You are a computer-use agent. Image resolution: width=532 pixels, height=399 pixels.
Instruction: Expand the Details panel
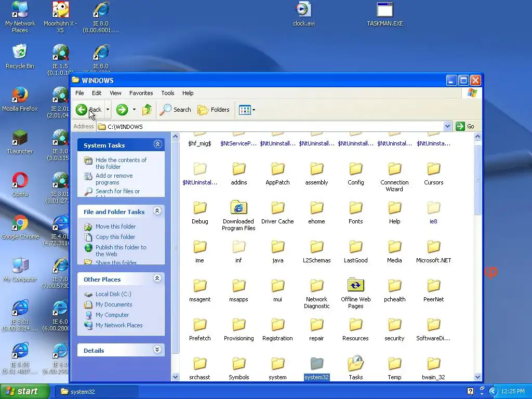click(x=157, y=350)
